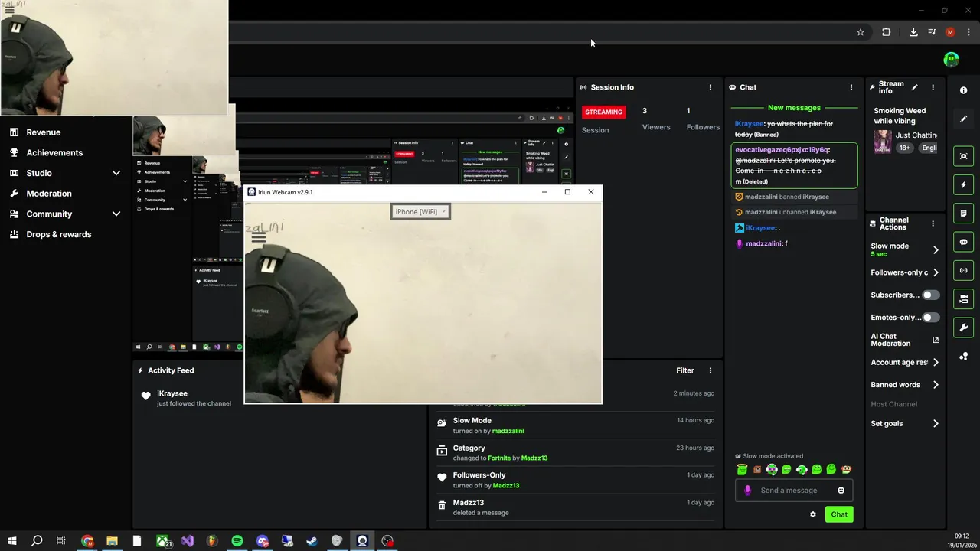980x551 pixels.
Task: Expand Studio sidebar section
Action: pyautogui.click(x=116, y=173)
